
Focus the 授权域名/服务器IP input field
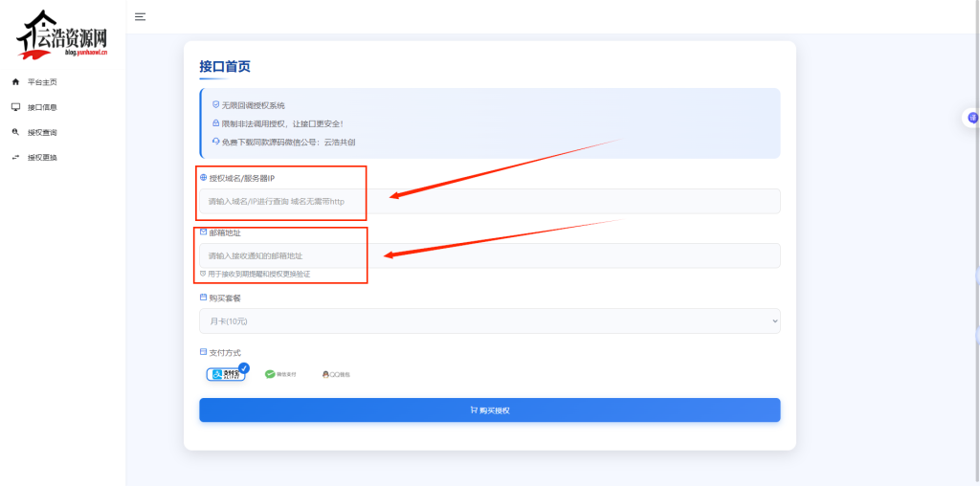[x=488, y=201]
